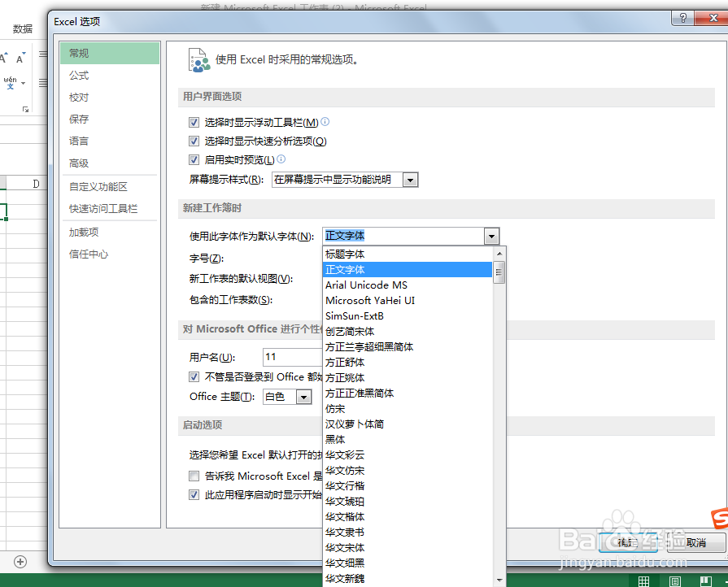
Task: Choose 汉仪萝卜体简 font
Action: (x=408, y=424)
